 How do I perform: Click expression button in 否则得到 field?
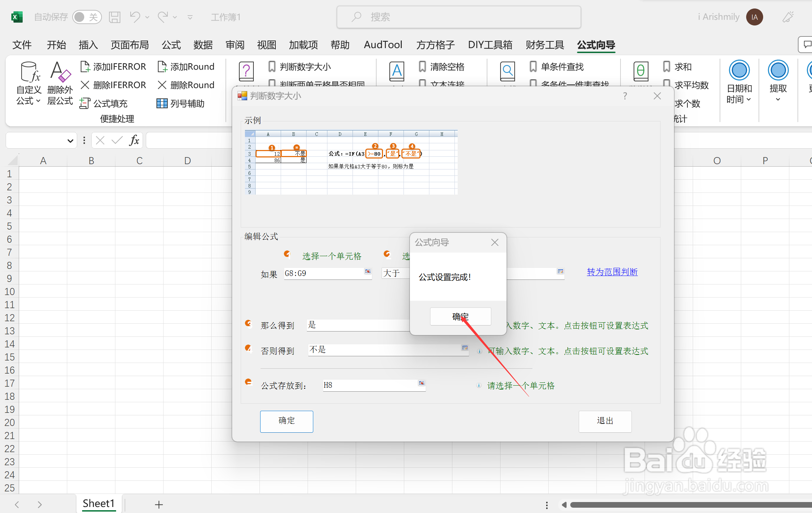click(x=465, y=348)
